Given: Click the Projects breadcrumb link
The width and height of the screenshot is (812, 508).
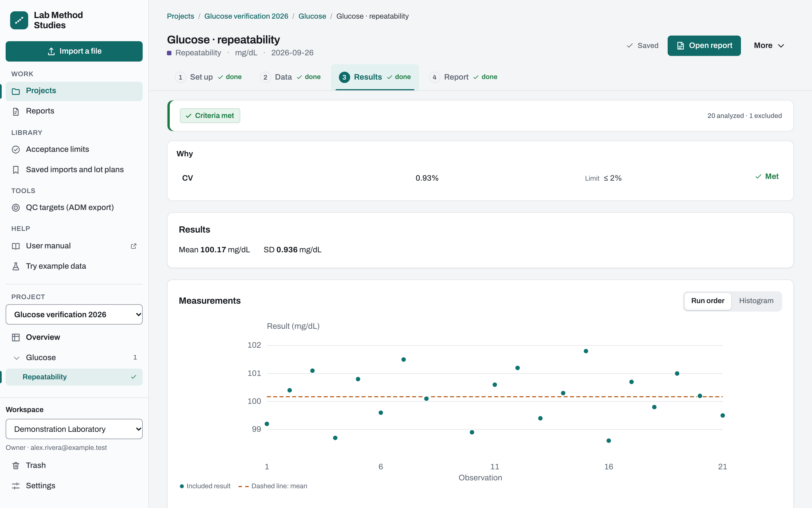Looking at the screenshot, I should click(x=180, y=16).
